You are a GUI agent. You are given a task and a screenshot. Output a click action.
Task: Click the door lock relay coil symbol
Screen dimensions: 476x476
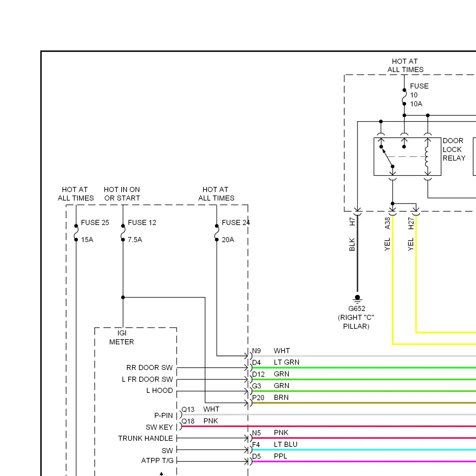[427, 157]
